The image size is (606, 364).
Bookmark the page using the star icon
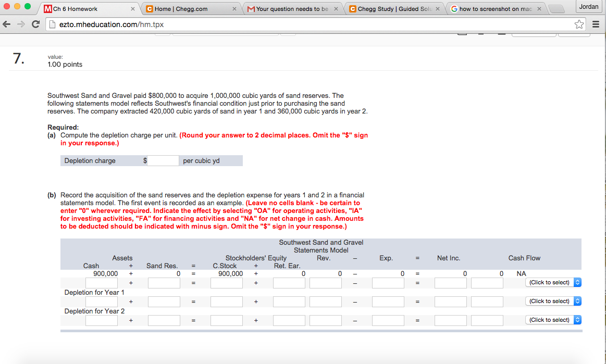[x=579, y=24]
